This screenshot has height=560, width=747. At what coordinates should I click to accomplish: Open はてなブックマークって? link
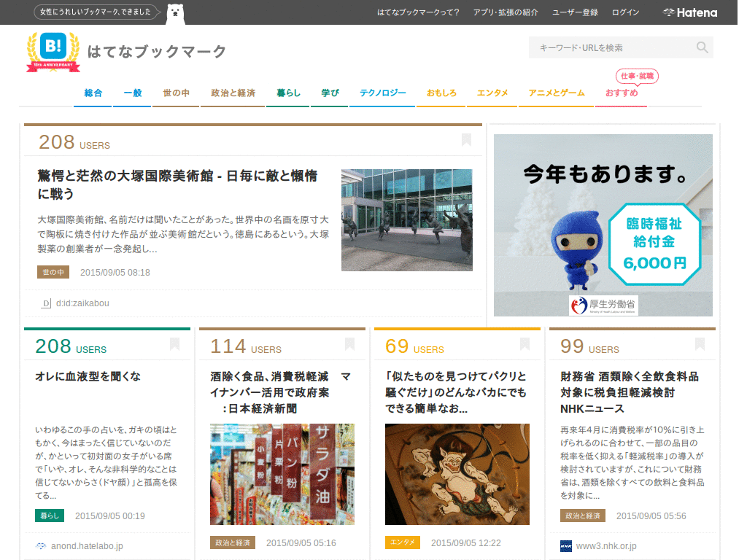click(418, 12)
